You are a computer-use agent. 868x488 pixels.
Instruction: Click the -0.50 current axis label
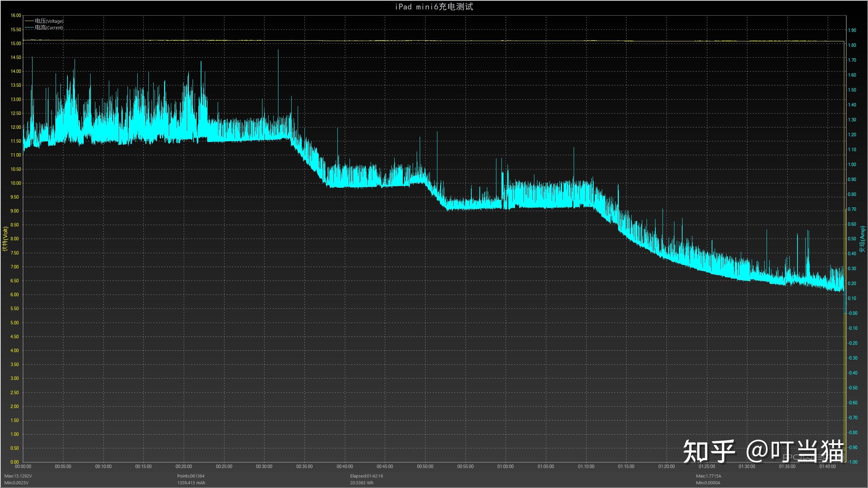[x=852, y=388]
